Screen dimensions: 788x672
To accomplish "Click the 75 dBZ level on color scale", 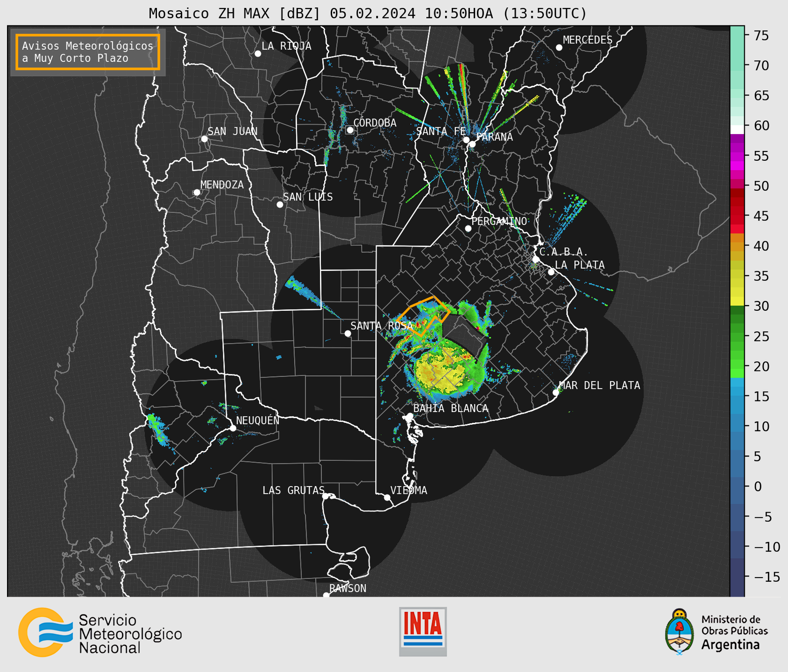I will pos(738,35).
